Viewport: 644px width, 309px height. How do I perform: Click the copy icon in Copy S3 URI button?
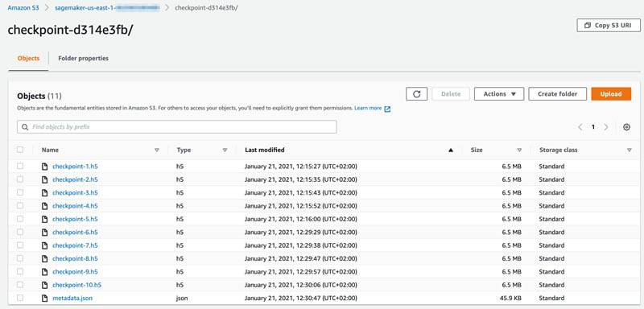point(588,26)
